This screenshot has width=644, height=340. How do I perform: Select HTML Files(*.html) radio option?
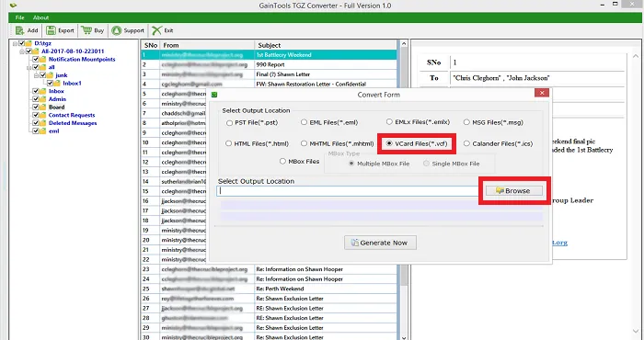228,143
